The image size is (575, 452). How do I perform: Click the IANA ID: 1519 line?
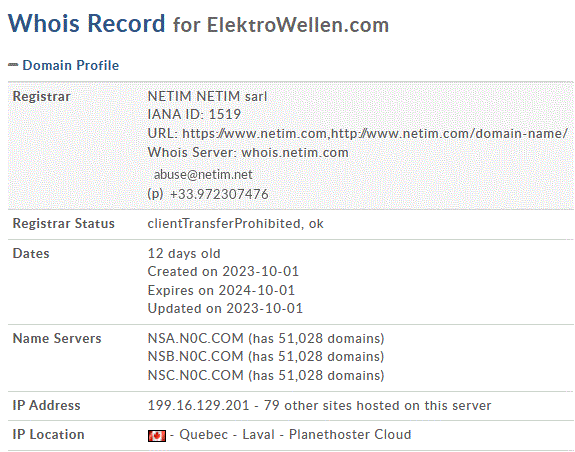[x=194, y=114]
